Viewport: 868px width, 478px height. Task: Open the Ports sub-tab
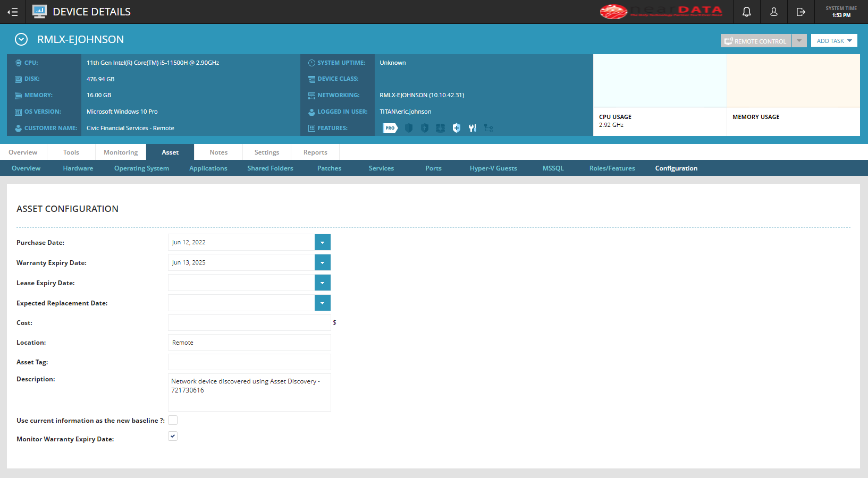click(434, 168)
